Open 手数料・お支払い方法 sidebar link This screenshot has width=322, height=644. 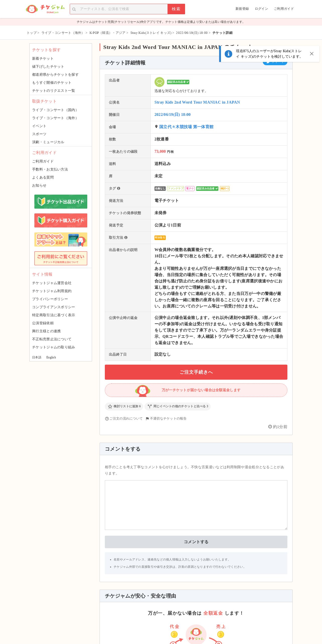(50, 170)
